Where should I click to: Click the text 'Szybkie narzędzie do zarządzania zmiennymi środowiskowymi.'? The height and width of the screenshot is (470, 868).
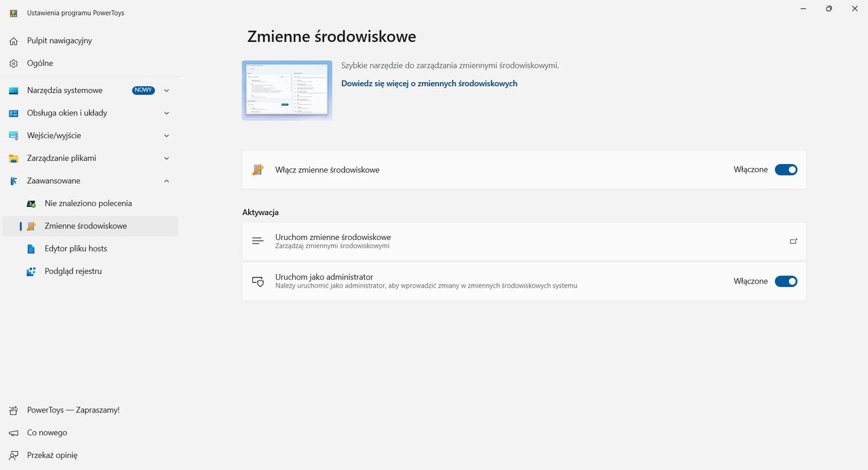tap(450, 66)
